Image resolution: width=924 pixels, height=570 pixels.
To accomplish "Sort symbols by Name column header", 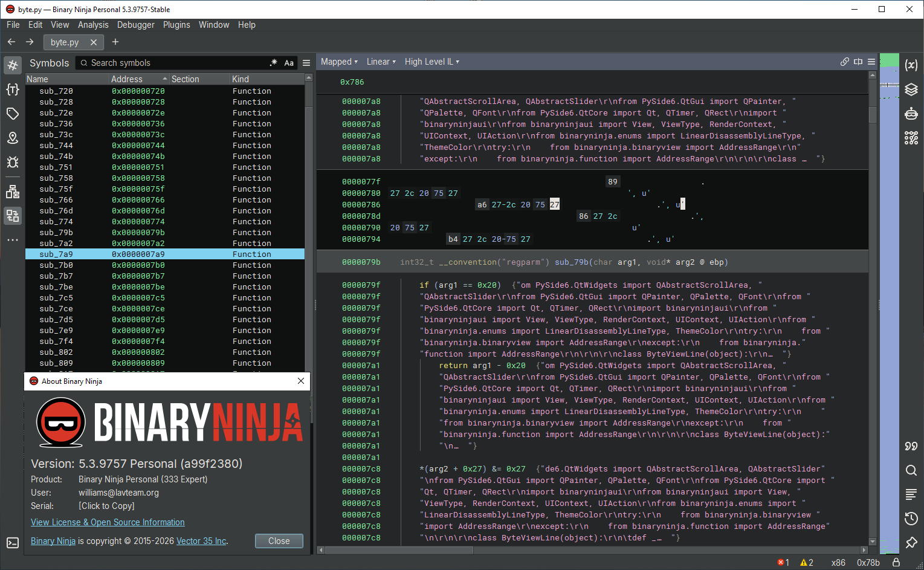I will (x=66, y=79).
